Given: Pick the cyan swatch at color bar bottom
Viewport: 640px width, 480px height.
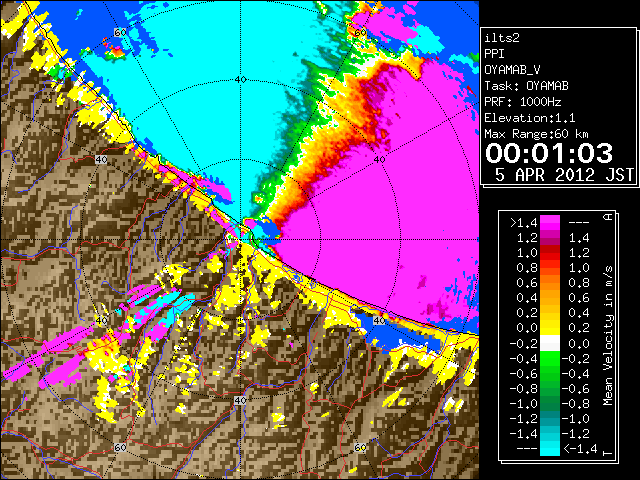Looking at the screenshot, I should click(550, 448).
